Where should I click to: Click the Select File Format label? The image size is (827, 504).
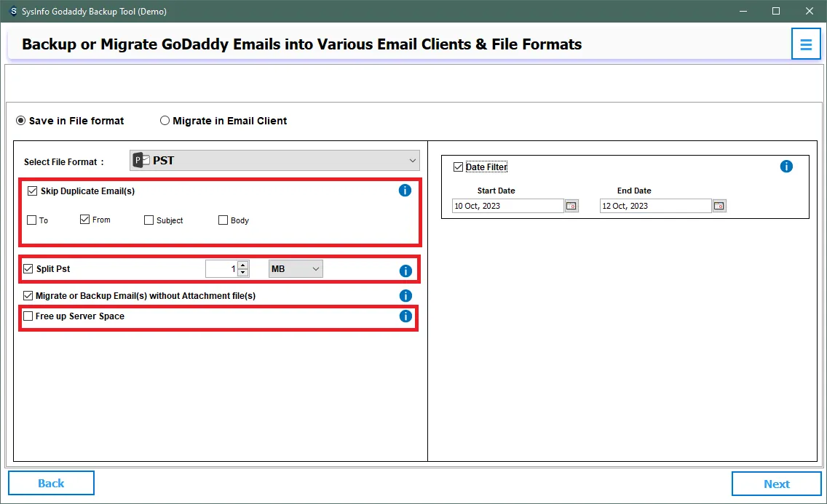64,161
